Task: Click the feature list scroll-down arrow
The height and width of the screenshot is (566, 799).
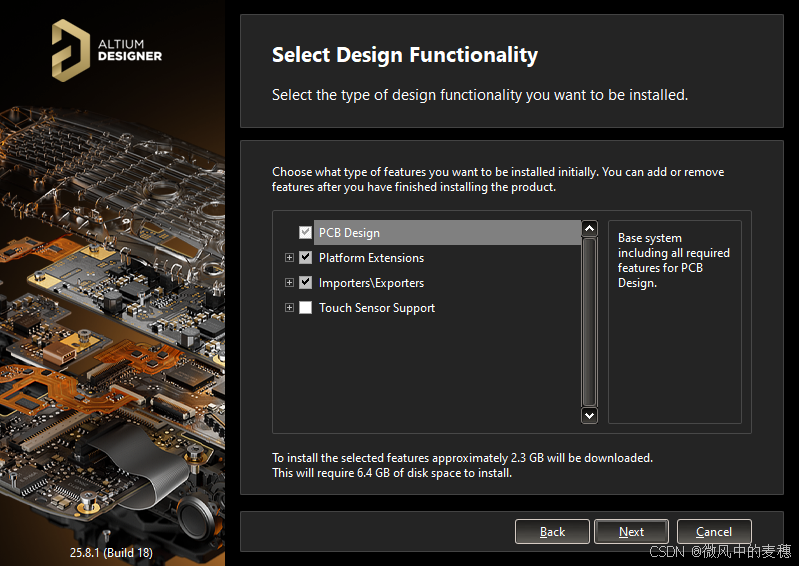Action: pyautogui.click(x=590, y=415)
